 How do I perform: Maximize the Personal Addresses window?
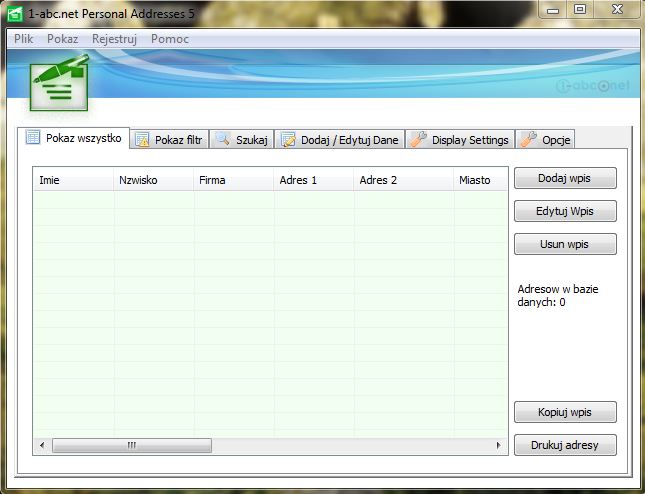point(580,10)
